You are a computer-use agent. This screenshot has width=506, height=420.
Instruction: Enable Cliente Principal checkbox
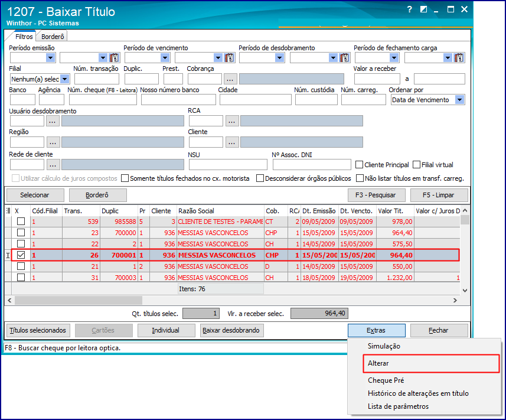point(359,165)
